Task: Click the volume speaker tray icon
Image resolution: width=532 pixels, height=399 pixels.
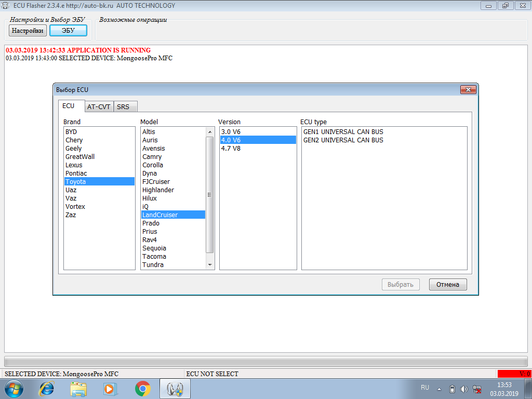Action: click(464, 389)
